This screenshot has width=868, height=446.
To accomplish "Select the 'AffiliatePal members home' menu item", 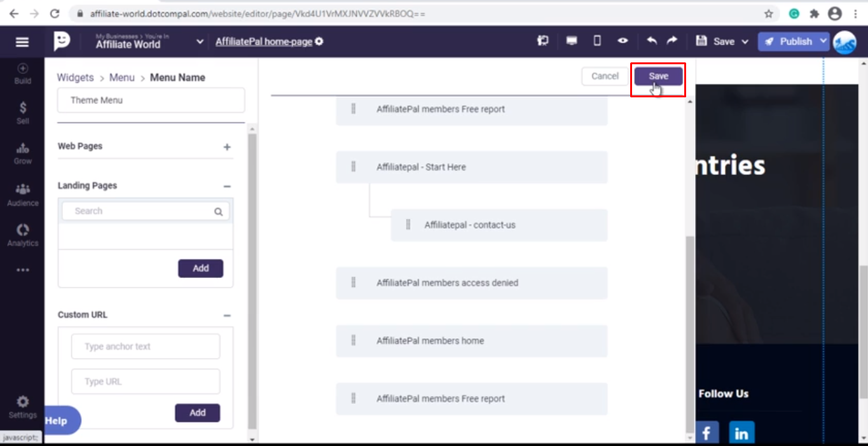I will [x=472, y=341].
